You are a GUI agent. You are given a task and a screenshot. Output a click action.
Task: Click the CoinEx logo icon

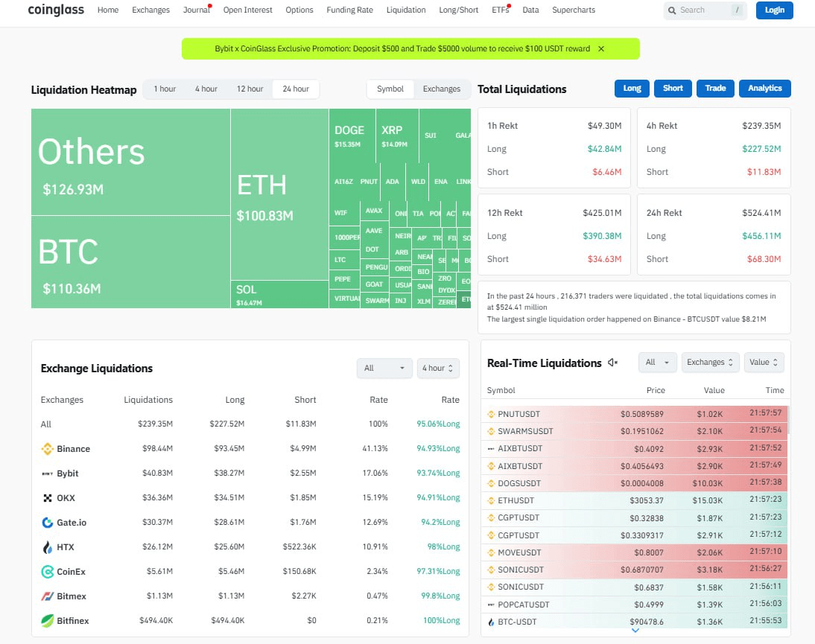47,572
